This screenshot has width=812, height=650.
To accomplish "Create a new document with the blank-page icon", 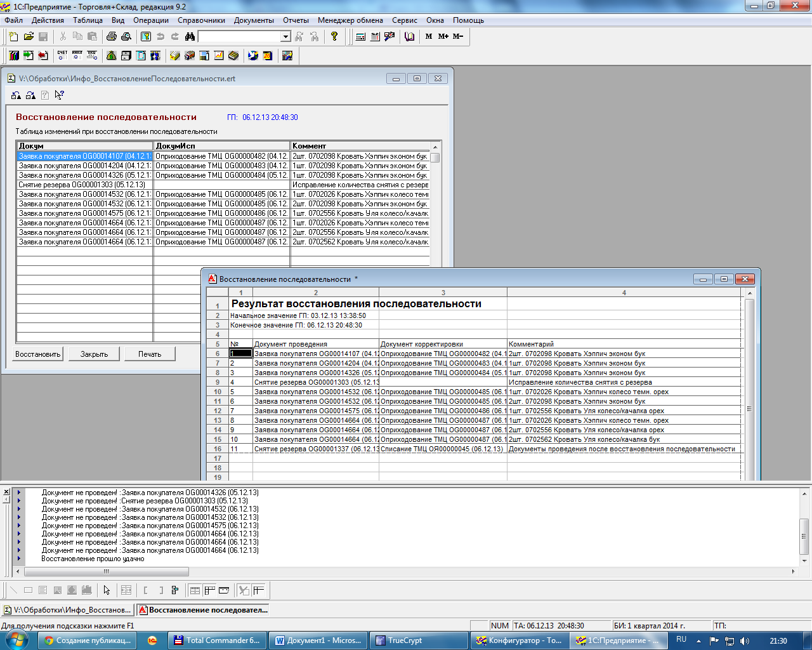I will 13,37.
